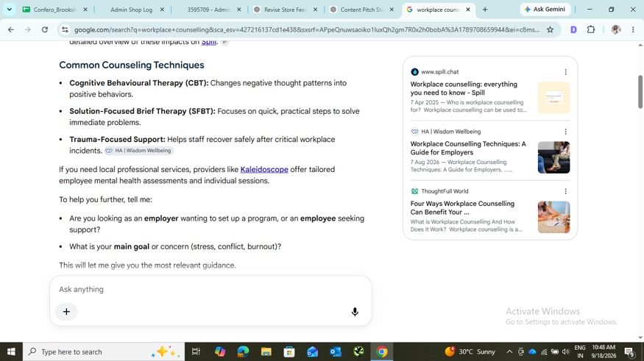The image size is (644, 361).
Task: Close the Confero_Brooksh tab
Action: [x=85, y=9]
